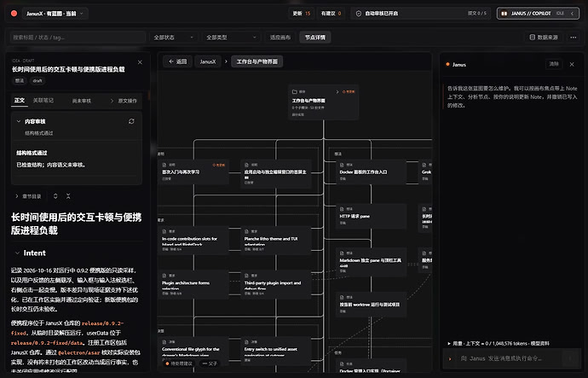Click the release/0.9.2-fixed/data code link
Viewport: 588px width, 378px height.
(48, 343)
